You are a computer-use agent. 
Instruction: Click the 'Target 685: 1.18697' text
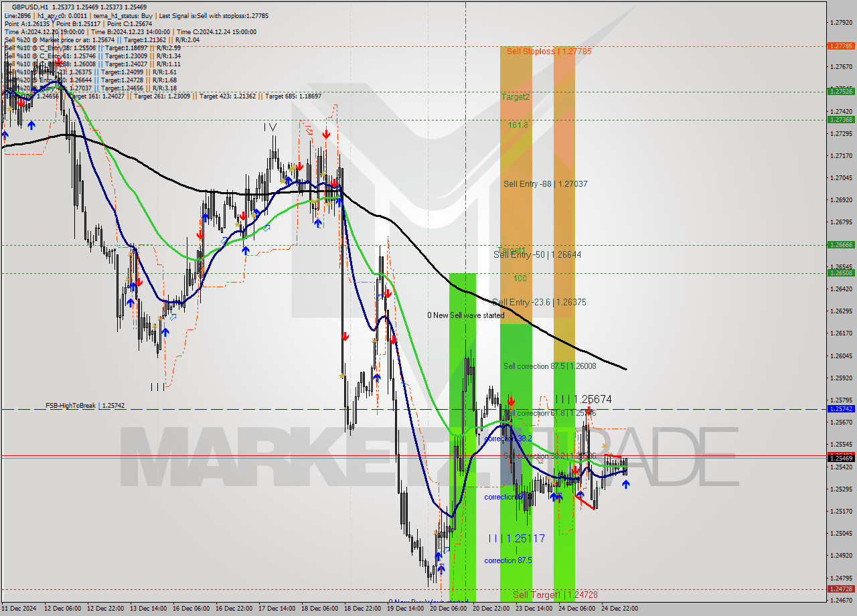[293, 96]
